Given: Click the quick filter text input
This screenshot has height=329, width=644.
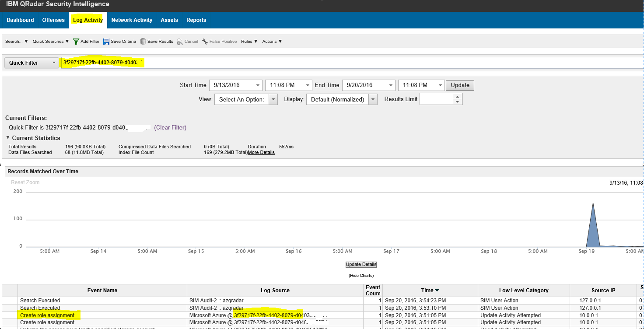Looking at the screenshot, I should 351,63.
